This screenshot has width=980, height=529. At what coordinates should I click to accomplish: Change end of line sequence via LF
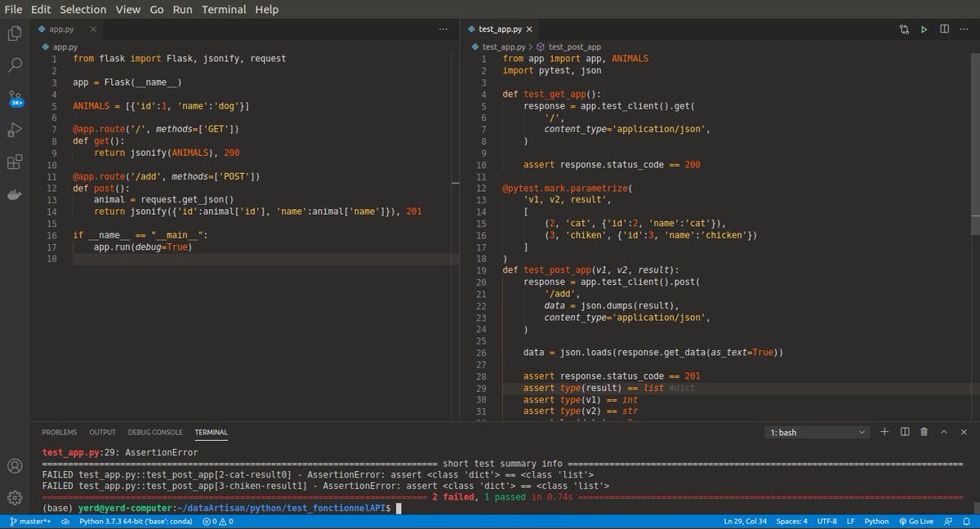[x=851, y=521]
